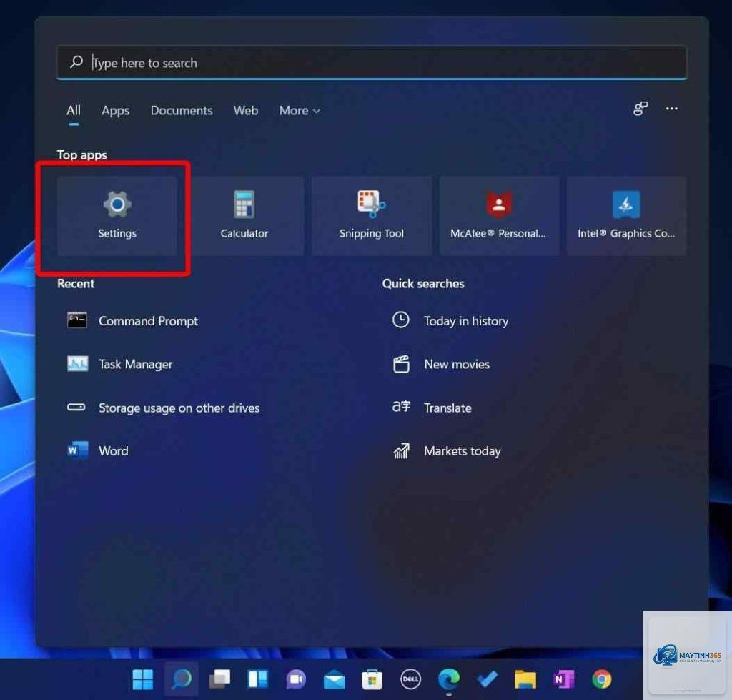The image size is (732, 700).
Task: Open Markets today quick search
Action: coord(447,450)
